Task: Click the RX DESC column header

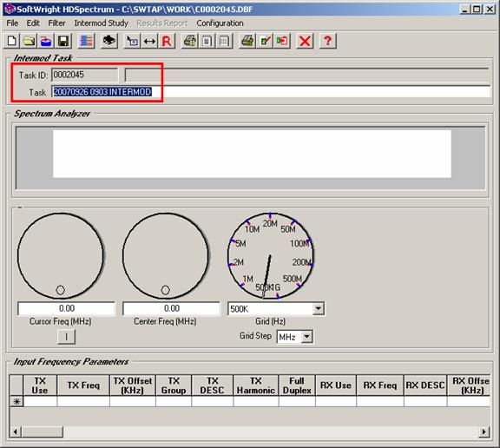Action: pyautogui.click(x=425, y=385)
